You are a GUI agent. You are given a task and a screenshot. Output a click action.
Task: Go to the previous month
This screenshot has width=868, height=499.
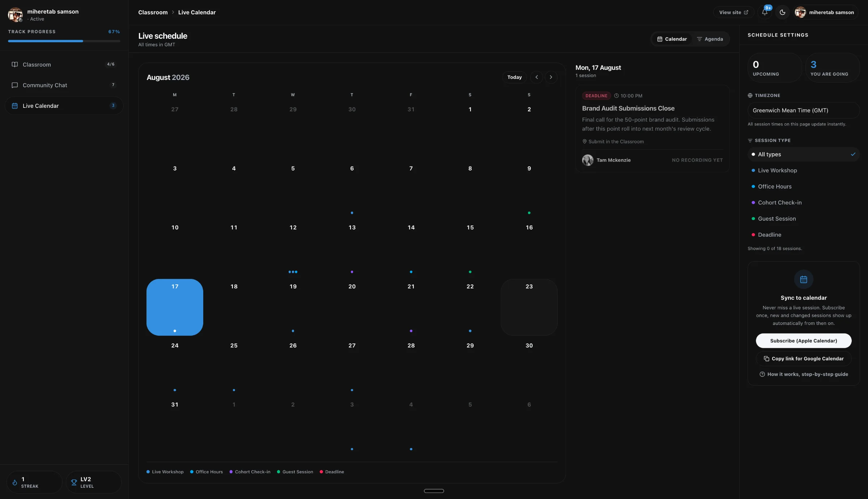[x=537, y=77]
